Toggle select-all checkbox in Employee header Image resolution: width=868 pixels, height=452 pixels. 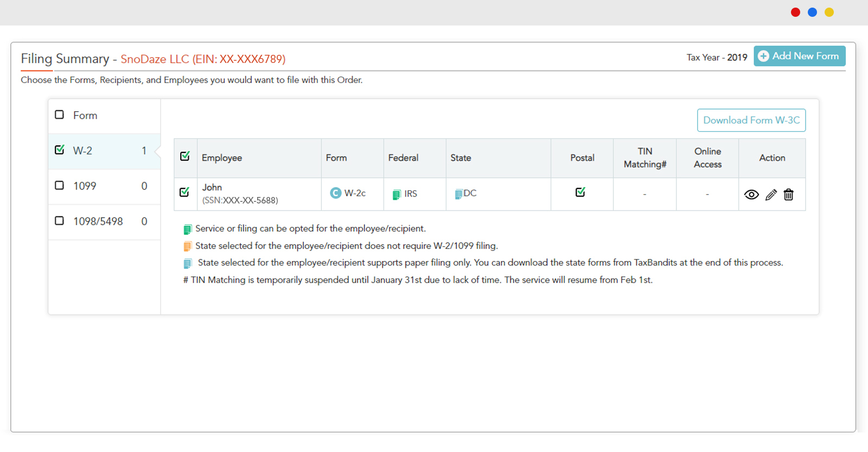pos(185,156)
